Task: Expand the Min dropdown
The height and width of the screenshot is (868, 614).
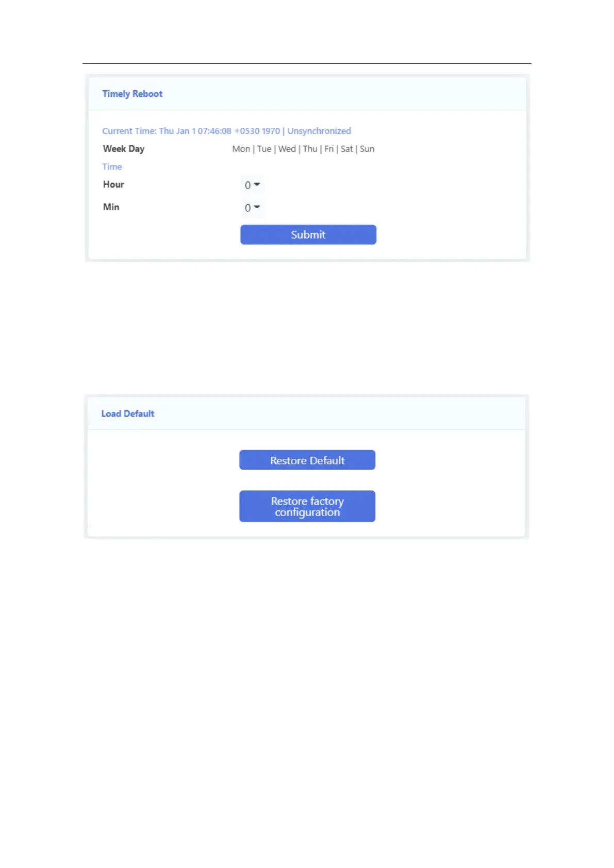Action: click(252, 208)
